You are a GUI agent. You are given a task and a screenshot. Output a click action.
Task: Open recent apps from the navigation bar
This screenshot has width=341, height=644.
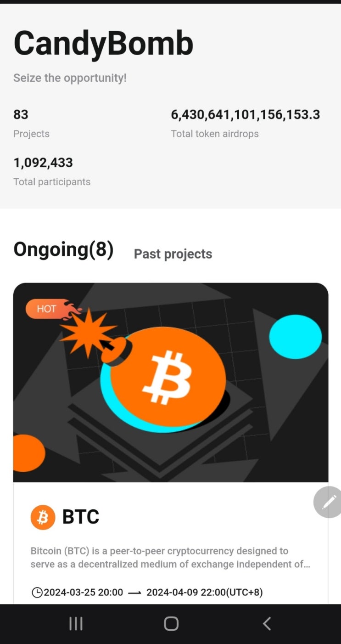76,623
